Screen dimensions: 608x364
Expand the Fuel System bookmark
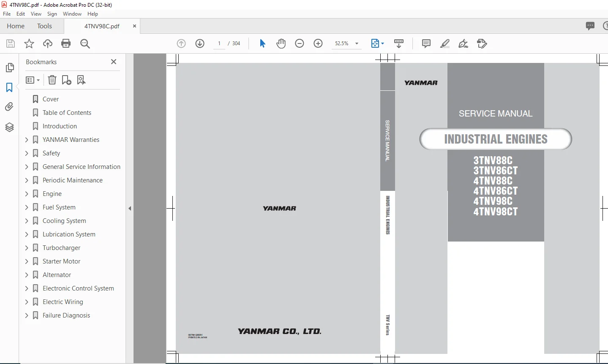27,207
